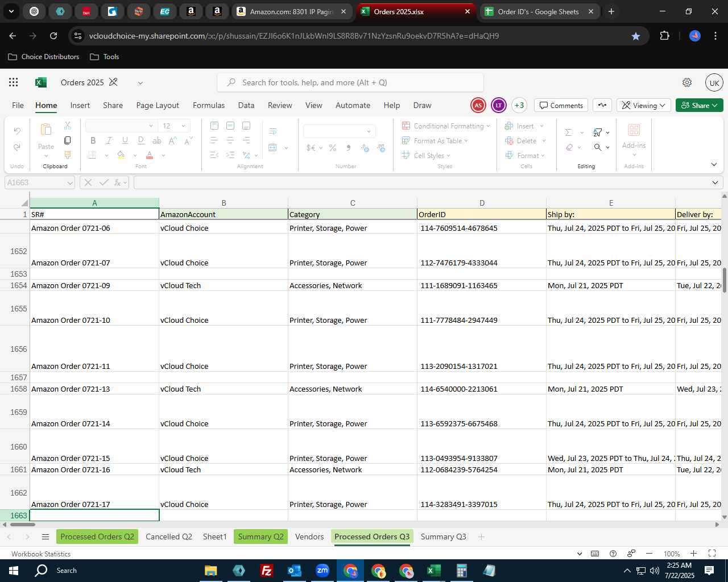This screenshot has width=728, height=582.
Task: Click the Copy icon in Clipboard group
Action: [68, 140]
